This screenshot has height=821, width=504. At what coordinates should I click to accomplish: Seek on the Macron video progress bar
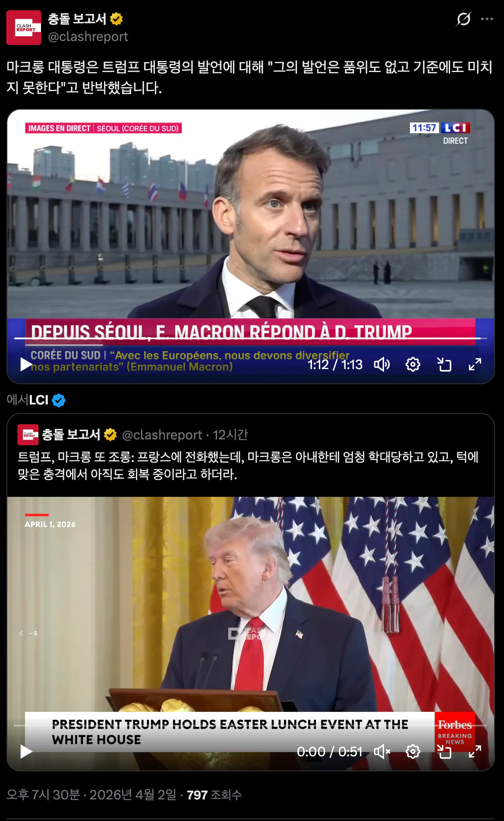click(251, 338)
